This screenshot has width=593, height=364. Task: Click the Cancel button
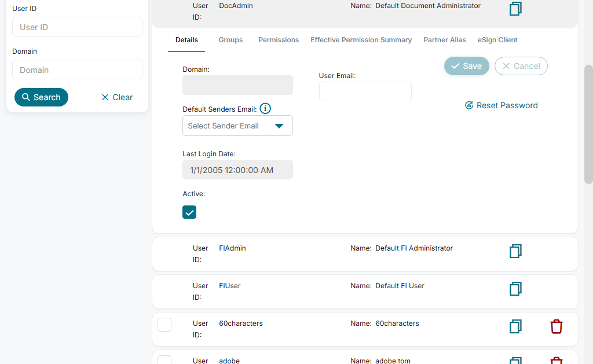[521, 66]
